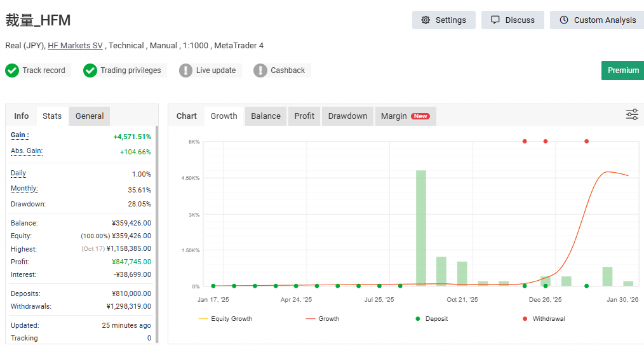
Task: Click the Live update warning icon
Action: (x=185, y=71)
